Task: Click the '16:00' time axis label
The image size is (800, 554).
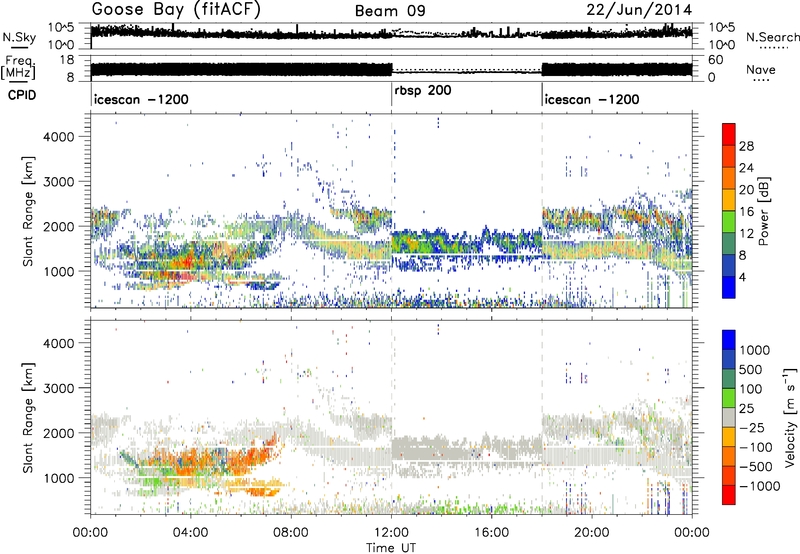Action: pyautogui.click(x=491, y=533)
